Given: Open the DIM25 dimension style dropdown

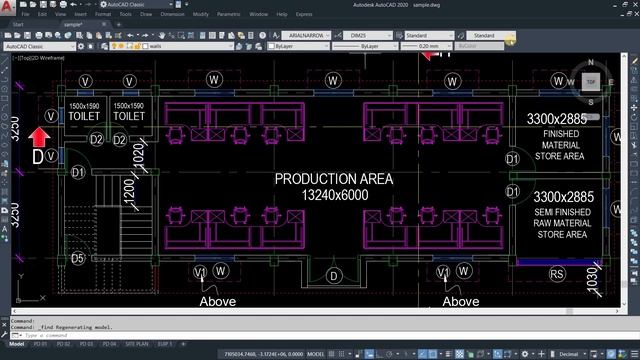Looking at the screenshot, I should (368, 36).
